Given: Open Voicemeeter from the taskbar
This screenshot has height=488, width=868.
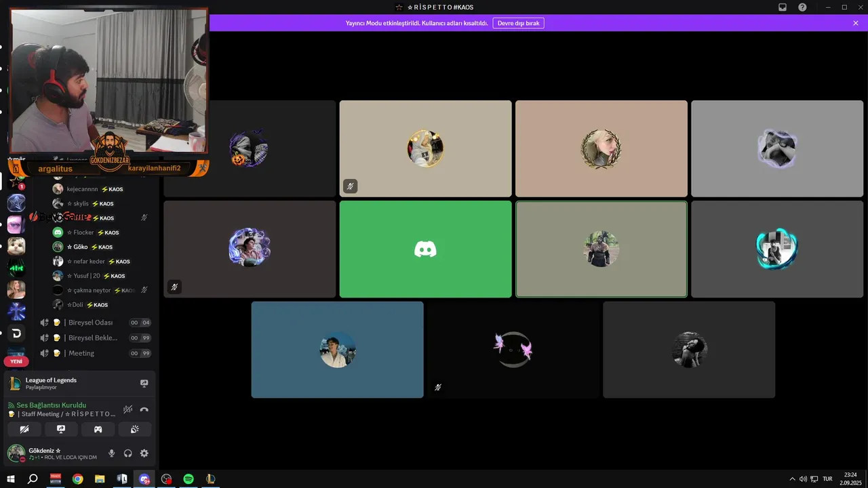Looking at the screenshot, I should [x=56, y=479].
